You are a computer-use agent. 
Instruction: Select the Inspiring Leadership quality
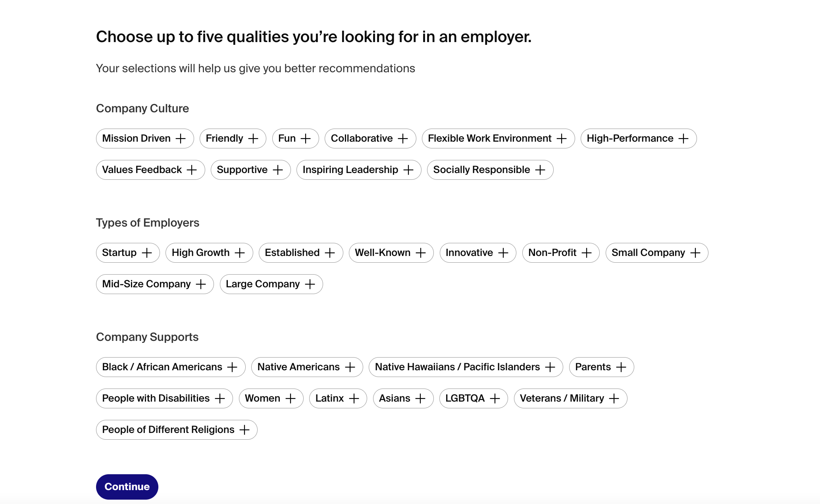tap(358, 170)
